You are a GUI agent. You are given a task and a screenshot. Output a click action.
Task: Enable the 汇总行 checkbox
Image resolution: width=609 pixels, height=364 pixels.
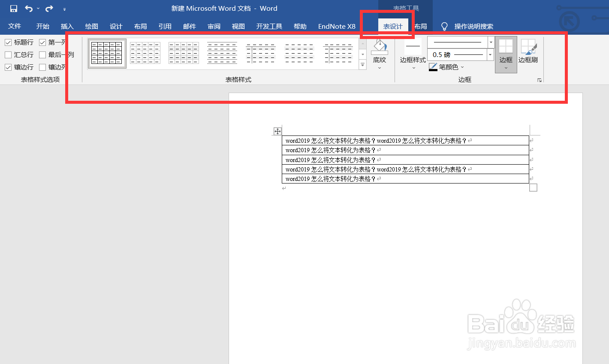click(8, 55)
